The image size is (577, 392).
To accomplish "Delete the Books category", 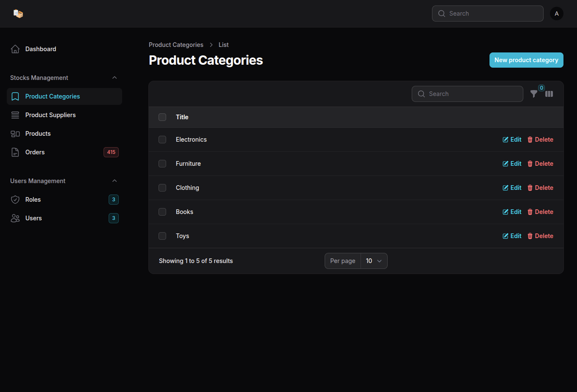I will [540, 212].
